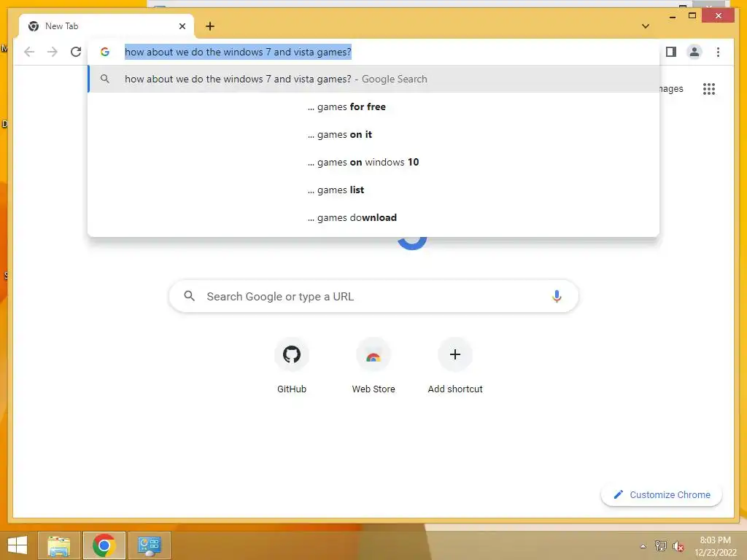This screenshot has width=747, height=560.
Task: Open the Google apps grid
Action: (709, 89)
